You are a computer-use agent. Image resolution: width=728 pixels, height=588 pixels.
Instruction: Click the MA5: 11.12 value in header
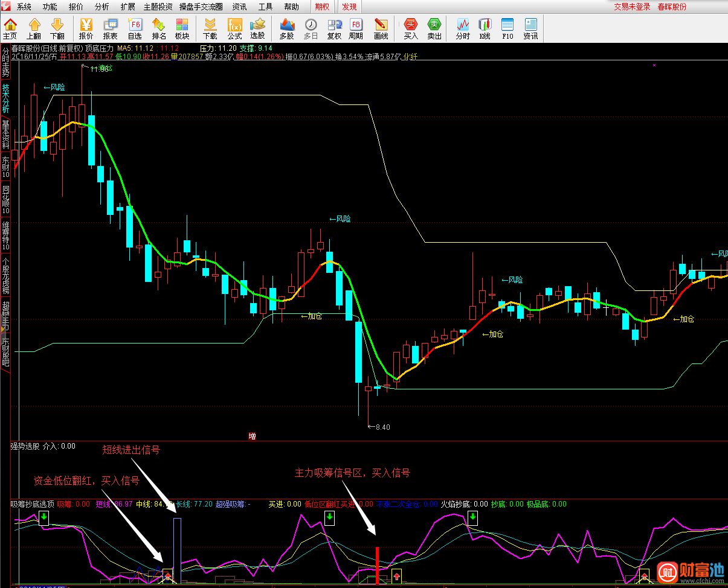click(135, 48)
